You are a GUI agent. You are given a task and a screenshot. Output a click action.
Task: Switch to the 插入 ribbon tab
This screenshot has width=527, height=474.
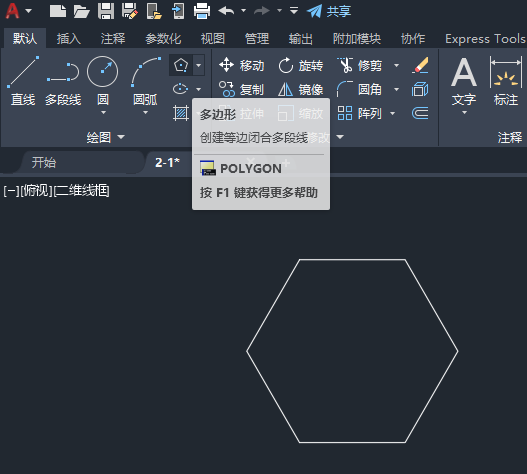(x=69, y=39)
